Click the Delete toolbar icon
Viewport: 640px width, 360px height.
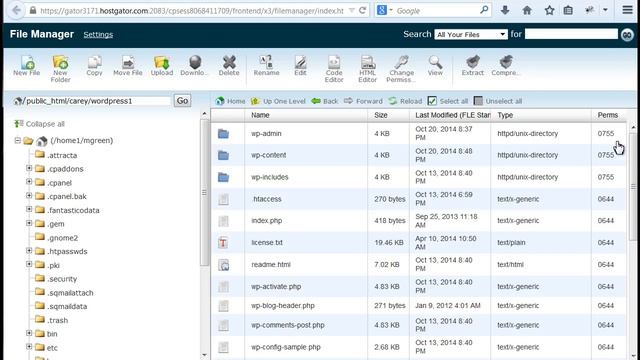click(229, 66)
